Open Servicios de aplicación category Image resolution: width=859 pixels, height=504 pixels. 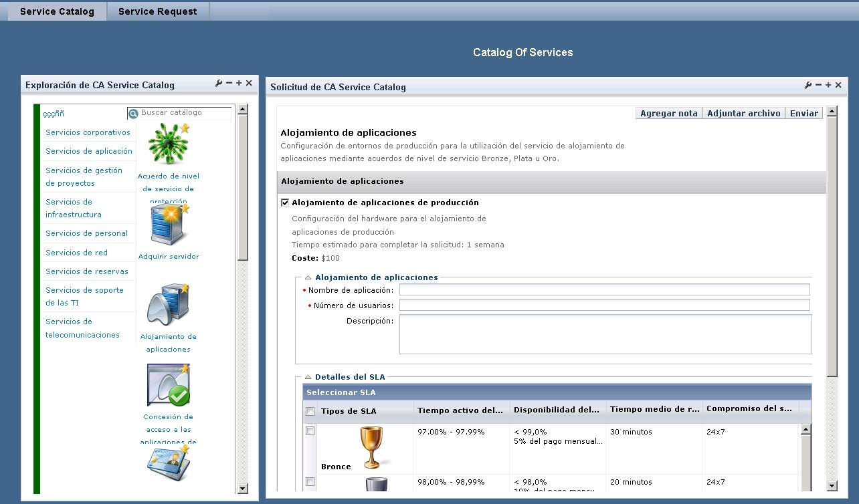(89, 151)
